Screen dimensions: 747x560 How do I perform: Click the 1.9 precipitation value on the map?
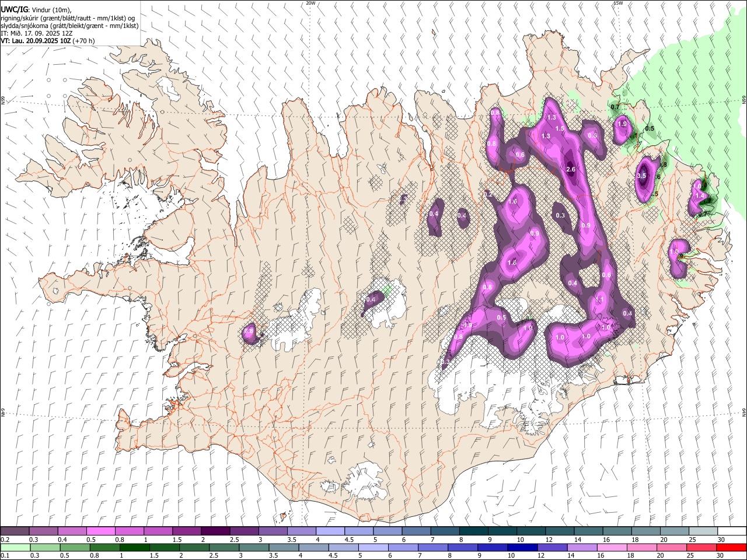coord(622,124)
